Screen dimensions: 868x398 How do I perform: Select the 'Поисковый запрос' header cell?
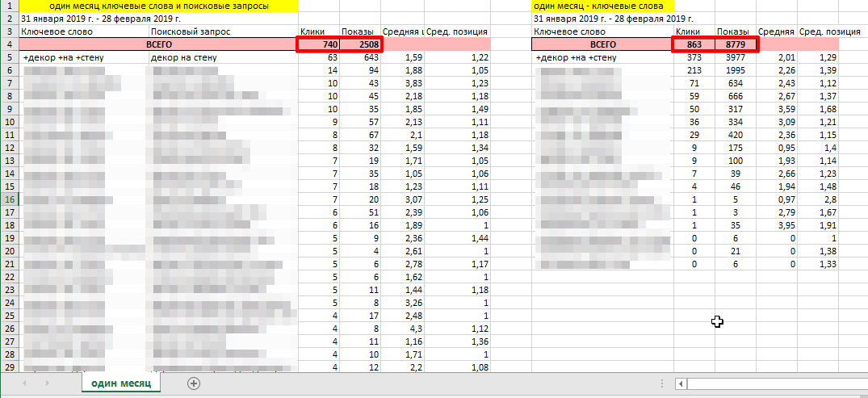(x=224, y=31)
